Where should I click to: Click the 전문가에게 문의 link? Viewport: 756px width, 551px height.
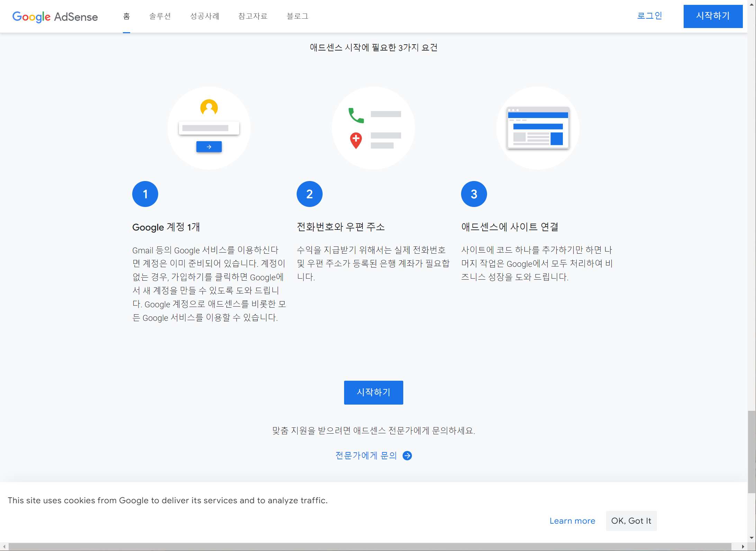point(366,455)
